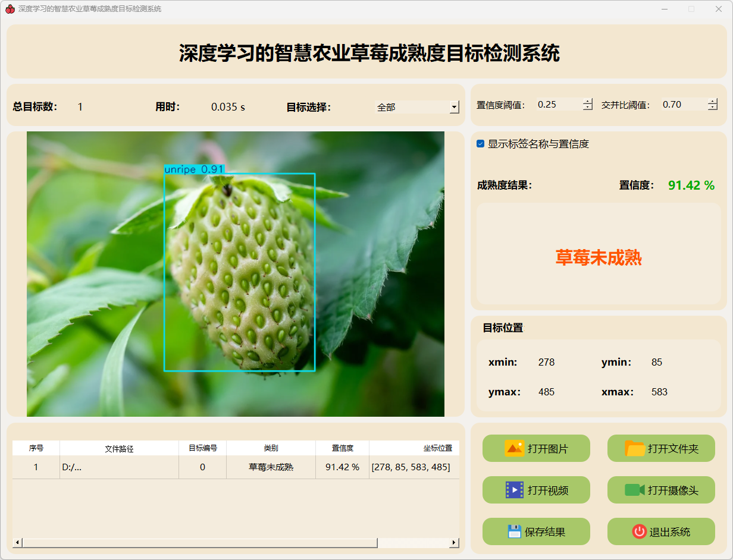The image size is (733, 560).
Task: Decrease the 置信度阈值 value with down arrow
Action: tap(588, 108)
